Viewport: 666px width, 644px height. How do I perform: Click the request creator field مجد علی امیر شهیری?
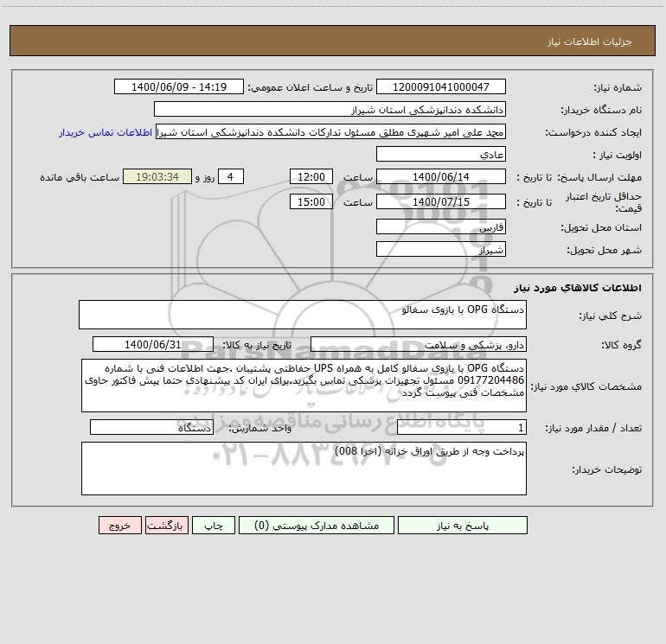coord(331,132)
